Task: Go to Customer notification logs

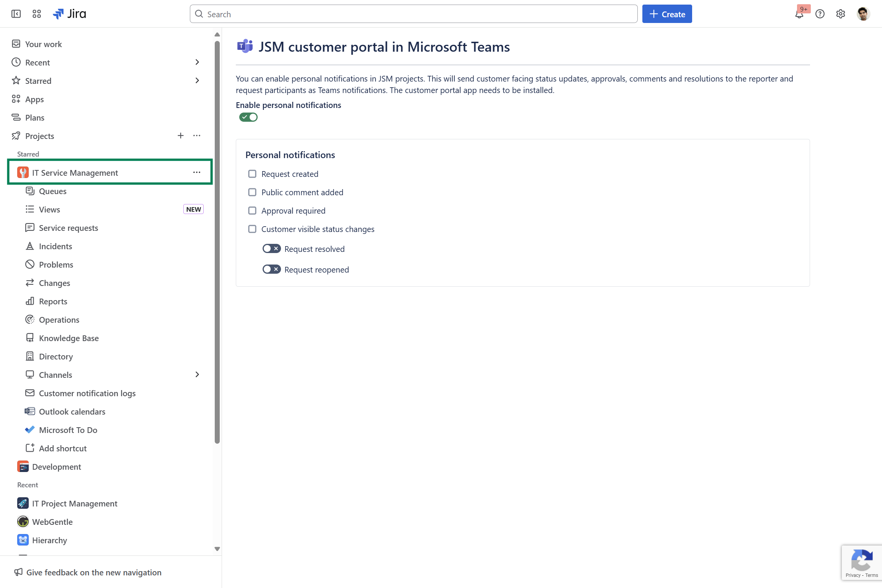Action: [87, 393]
